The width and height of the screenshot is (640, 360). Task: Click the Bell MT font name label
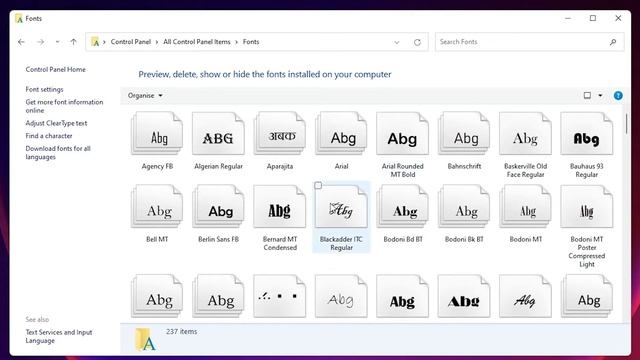(x=157, y=239)
